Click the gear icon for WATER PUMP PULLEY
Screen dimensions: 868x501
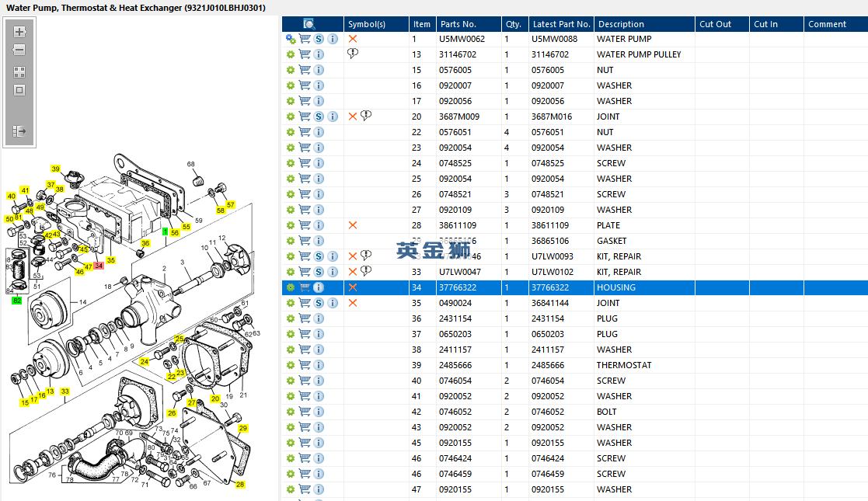(x=290, y=54)
